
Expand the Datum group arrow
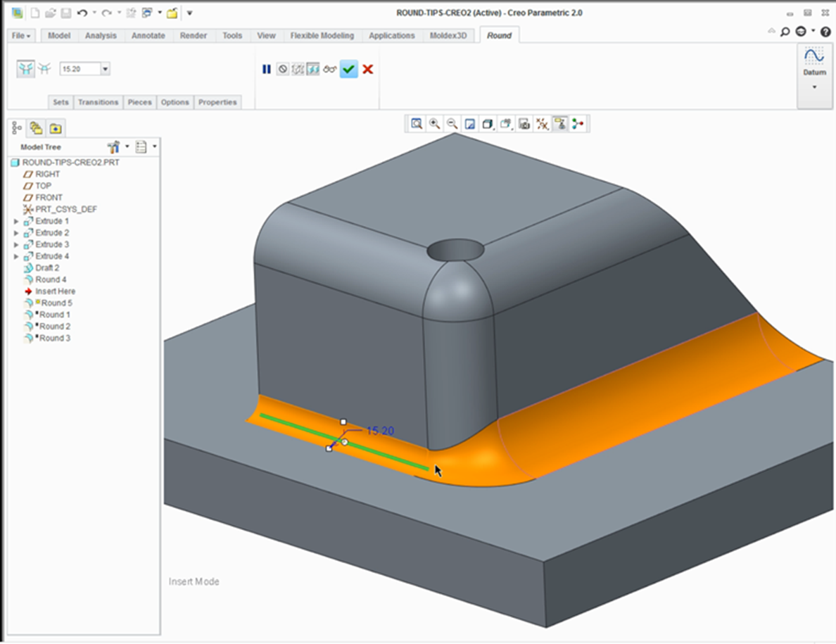click(814, 87)
